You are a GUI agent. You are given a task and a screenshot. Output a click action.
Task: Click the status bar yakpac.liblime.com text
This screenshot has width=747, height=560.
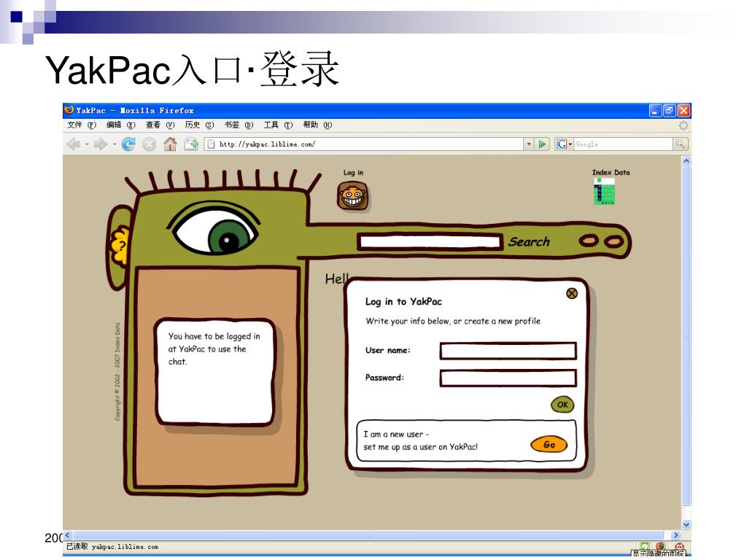125,547
